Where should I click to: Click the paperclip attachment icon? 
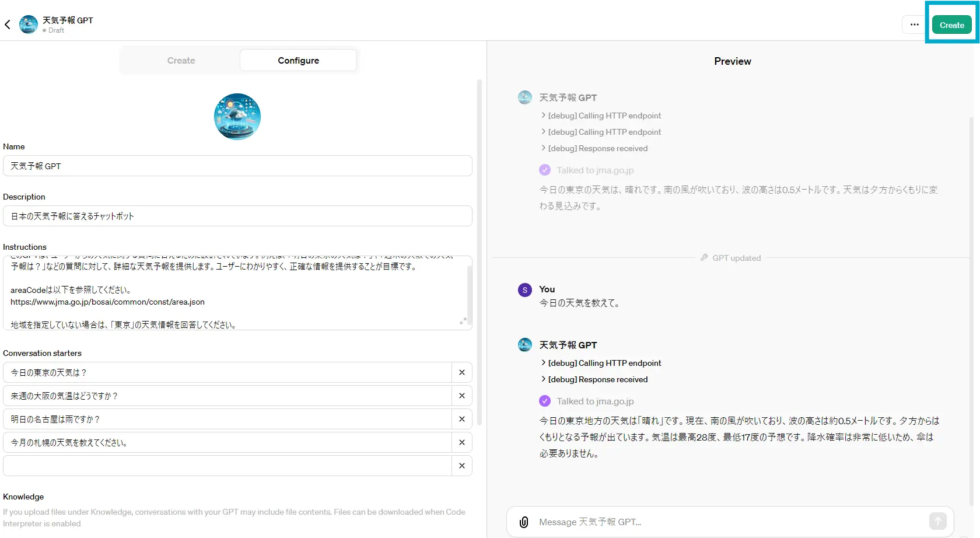[x=523, y=522]
